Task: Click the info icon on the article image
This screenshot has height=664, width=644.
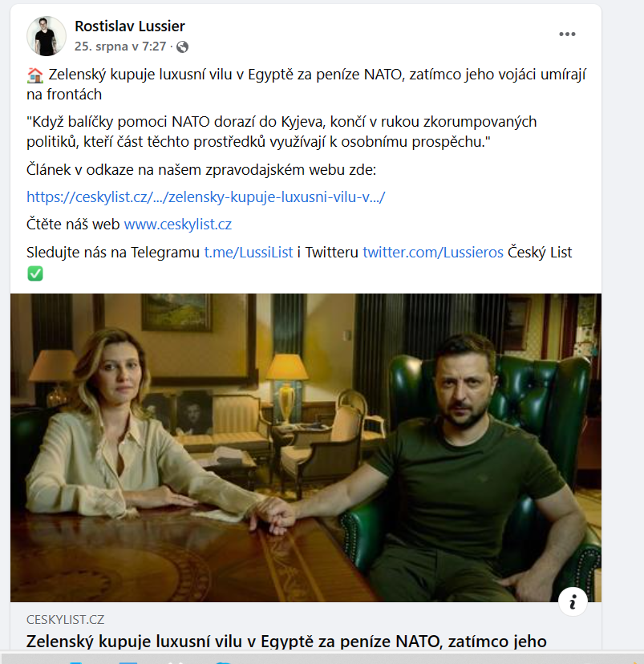Action: (573, 601)
